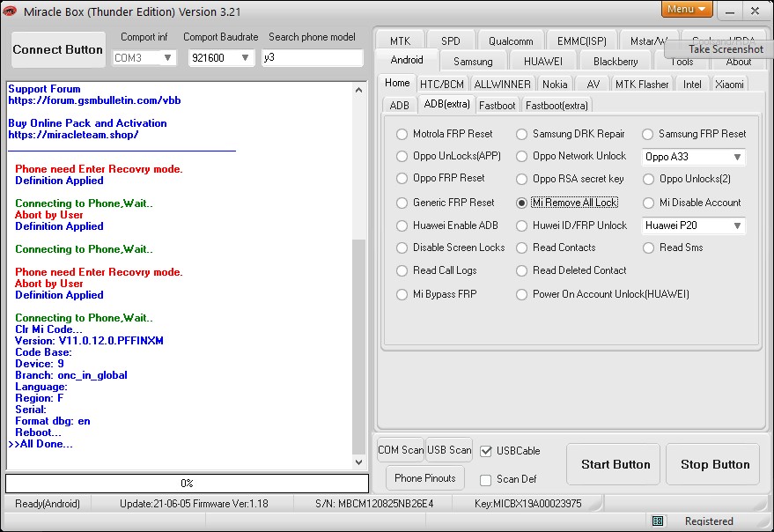Open the Nokia sub-tab

555,85
